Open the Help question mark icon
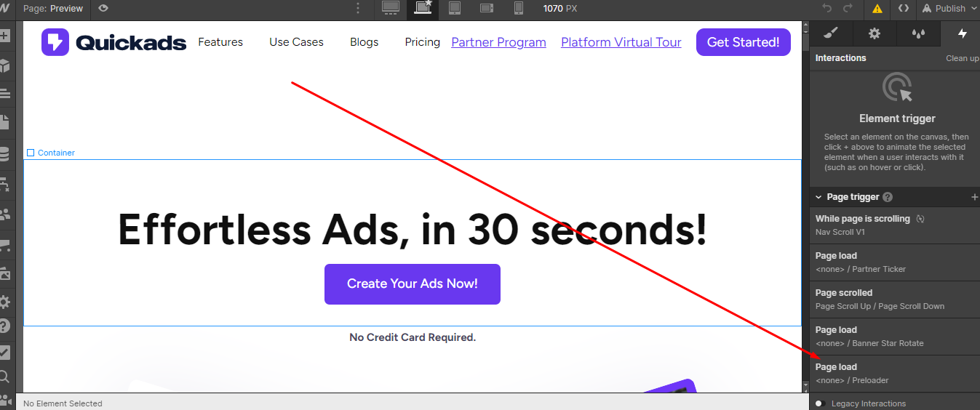This screenshot has height=410, width=980. click(x=5, y=326)
